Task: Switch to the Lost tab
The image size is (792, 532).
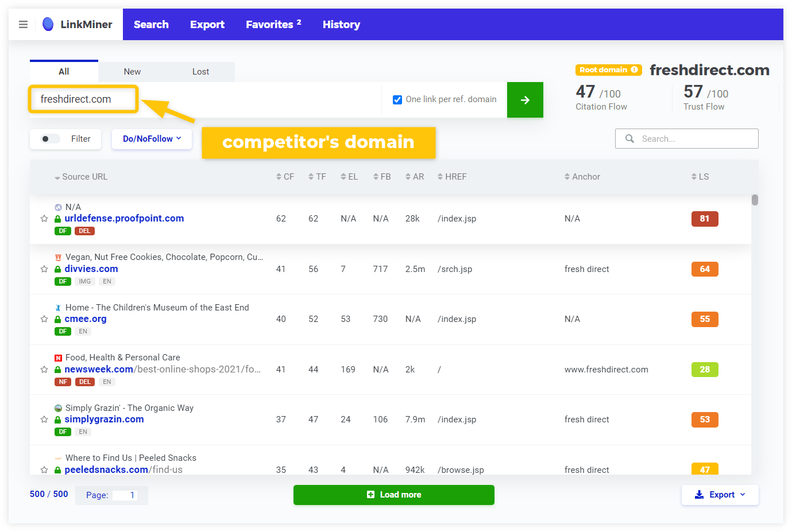Action: click(x=200, y=72)
